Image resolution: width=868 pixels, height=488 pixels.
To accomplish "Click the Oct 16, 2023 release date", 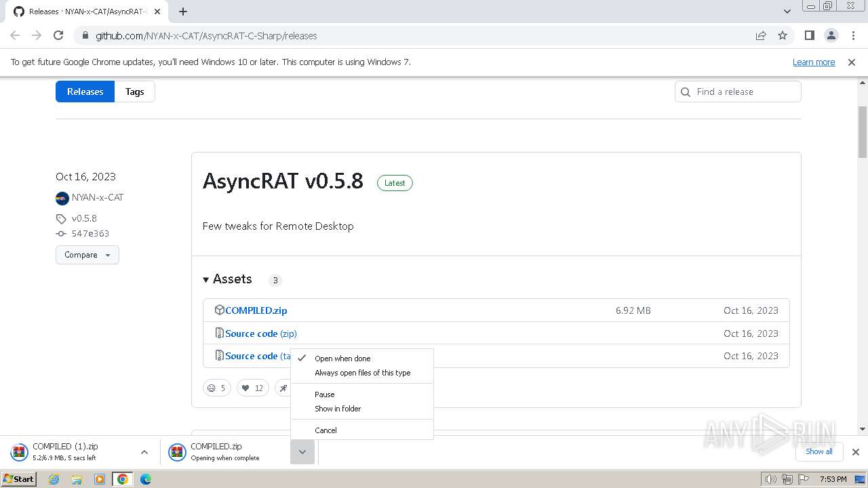I will 85,177.
